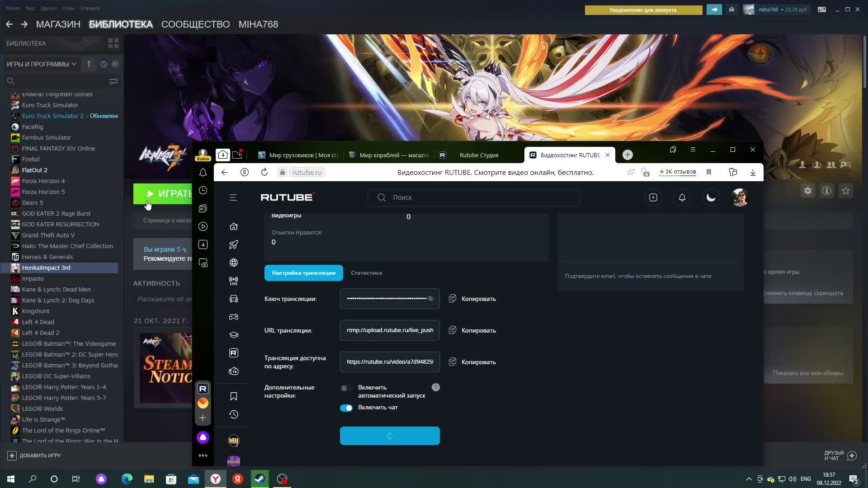Open Steam library filter options icon

point(113,81)
